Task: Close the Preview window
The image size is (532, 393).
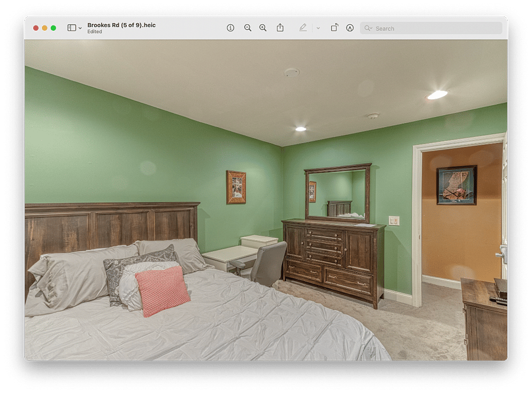Action: (35, 28)
